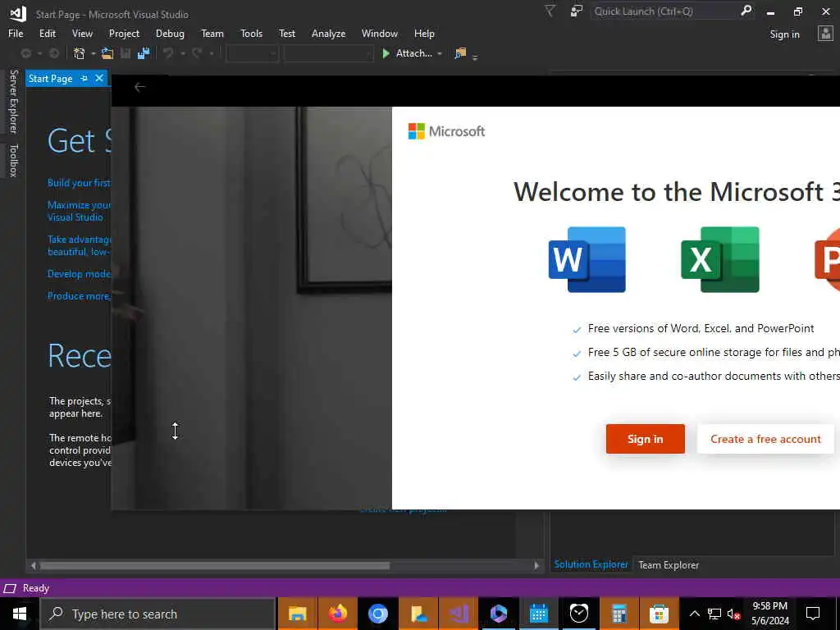
Task: Expand the Redo history dropdown arrow
Action: 212,53
